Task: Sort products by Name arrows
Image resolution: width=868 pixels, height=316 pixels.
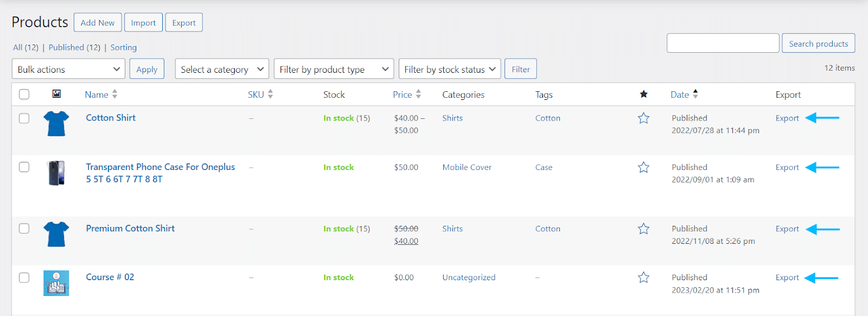Action: [114, 94]
